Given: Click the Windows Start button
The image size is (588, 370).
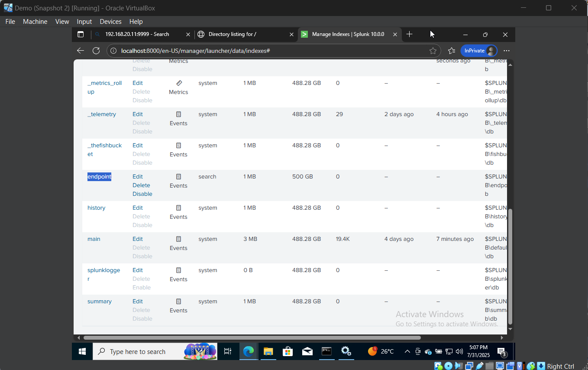Looking at the screenshot, I should [x=82, y=351].
